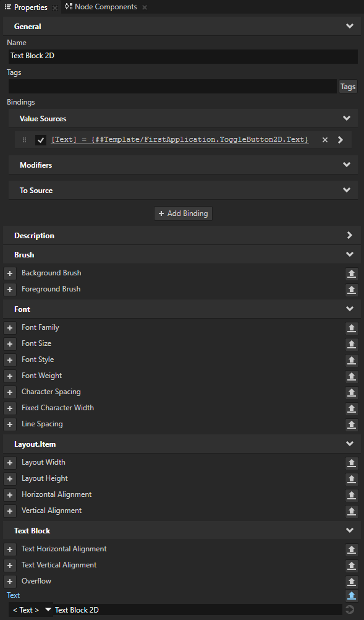Open the binding editor with the arrow icon
Screen dimensions: 364x620
[340, 139]
